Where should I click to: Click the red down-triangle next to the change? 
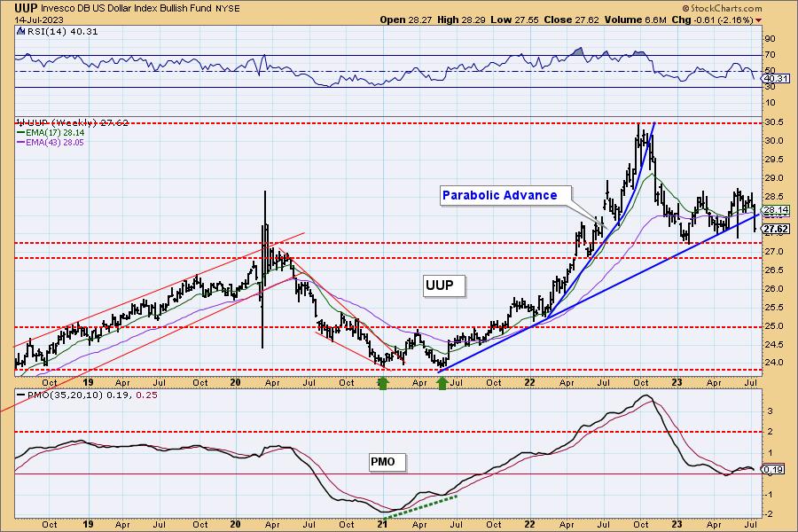(x=759, y=20)
